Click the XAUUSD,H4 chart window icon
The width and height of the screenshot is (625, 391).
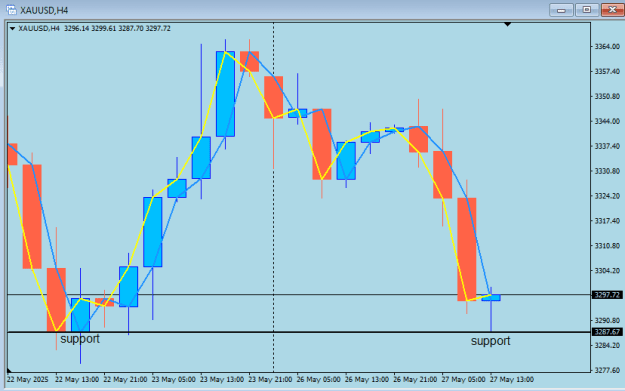pos(11,10)
